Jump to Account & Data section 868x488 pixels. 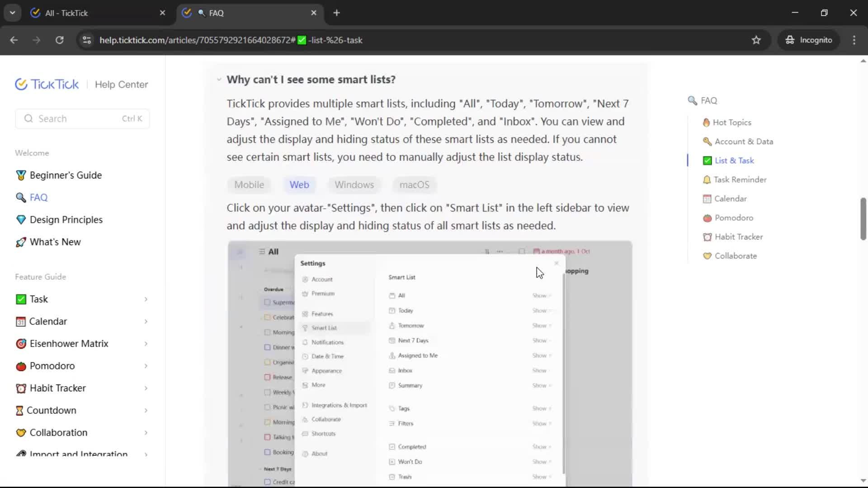(x=743, y=141)
